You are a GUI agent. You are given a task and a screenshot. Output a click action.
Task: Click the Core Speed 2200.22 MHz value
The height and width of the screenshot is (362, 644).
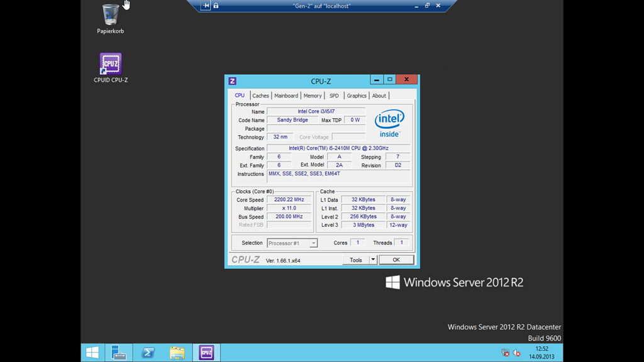tap(289, 199)
